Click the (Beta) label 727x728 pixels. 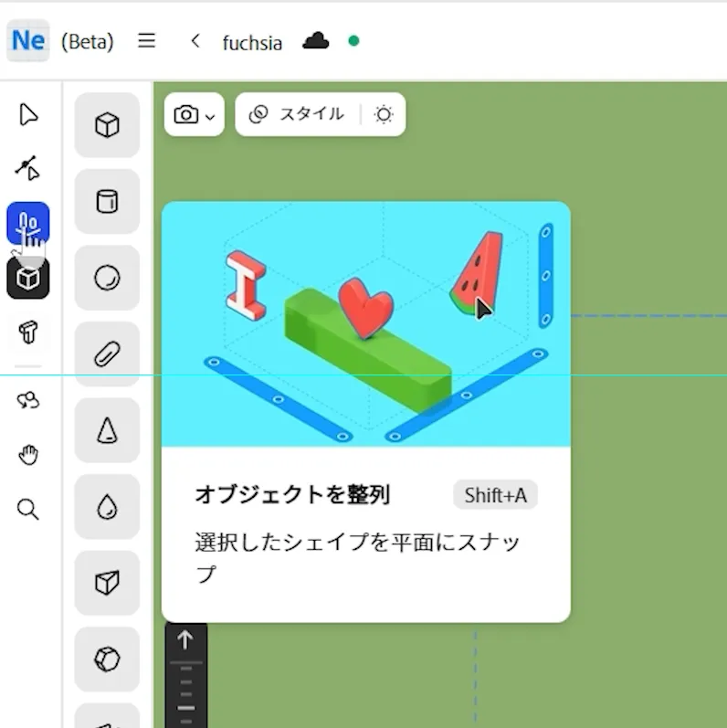[88, 42]
